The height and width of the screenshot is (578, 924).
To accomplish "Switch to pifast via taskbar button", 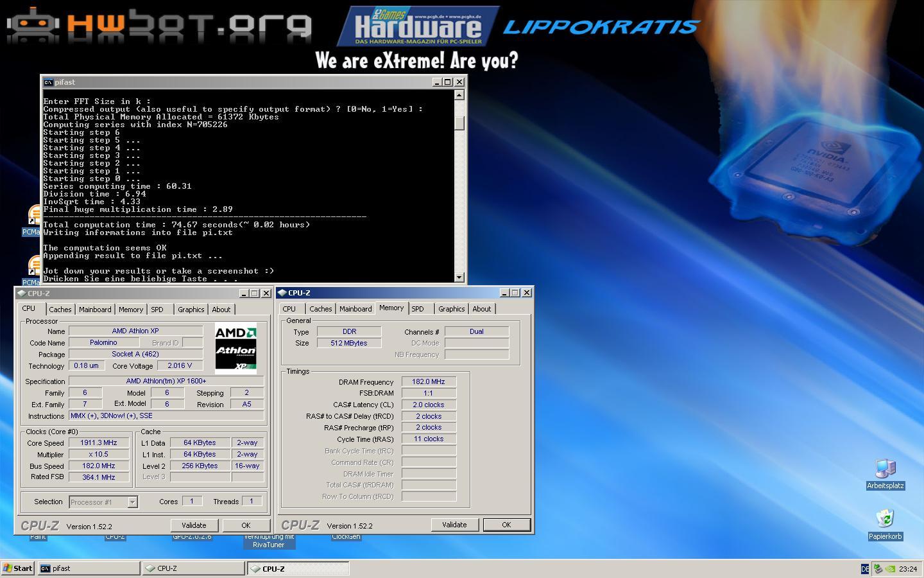I will coord(89,568).
